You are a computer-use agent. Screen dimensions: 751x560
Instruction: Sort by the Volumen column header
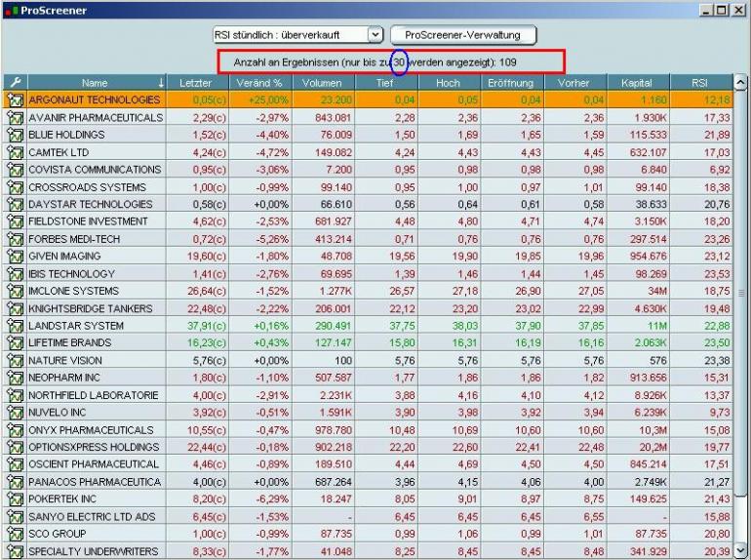point(322,83)
